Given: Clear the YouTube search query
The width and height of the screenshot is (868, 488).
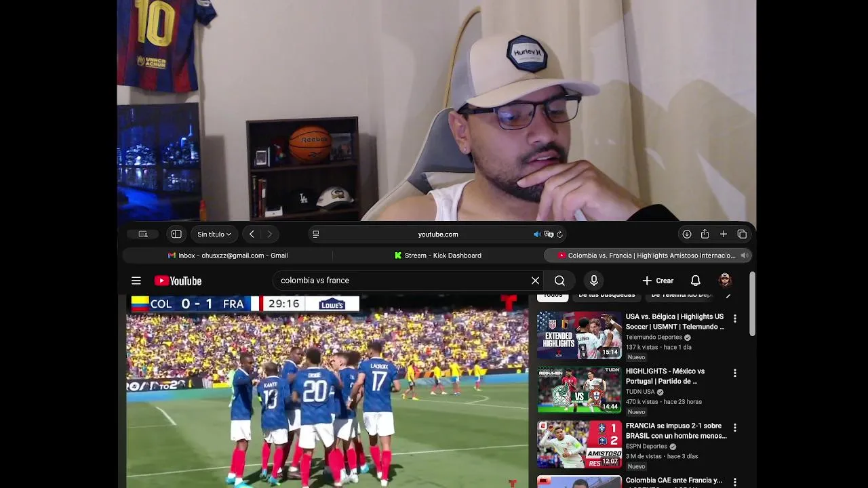Looking at the screenshot, I should (x=535, y=281).
